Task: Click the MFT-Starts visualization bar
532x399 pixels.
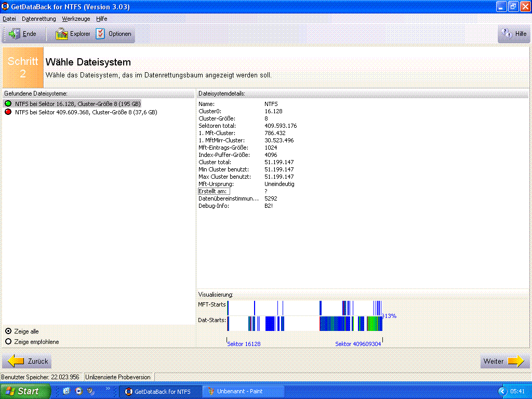Action: (x=304, y=308)
